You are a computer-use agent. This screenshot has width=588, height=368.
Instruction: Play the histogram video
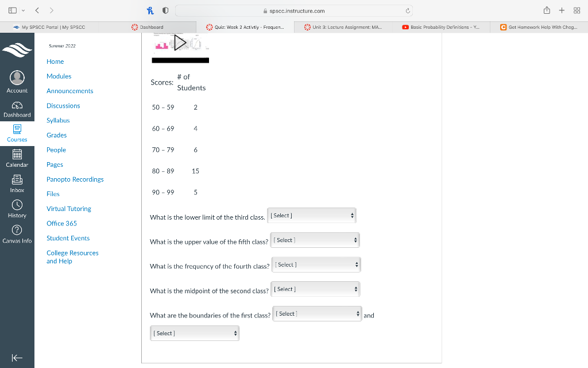[x=180, y=42]
